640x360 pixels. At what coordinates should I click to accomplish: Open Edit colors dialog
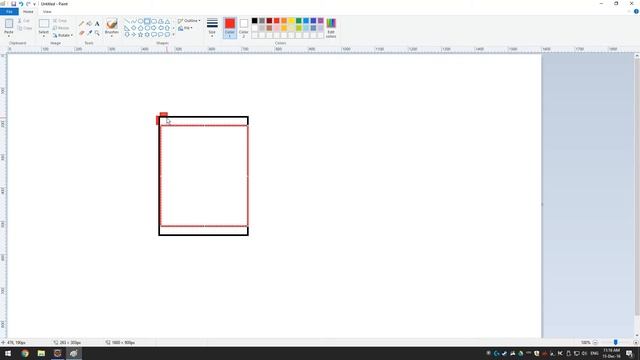tap(331, 28)
